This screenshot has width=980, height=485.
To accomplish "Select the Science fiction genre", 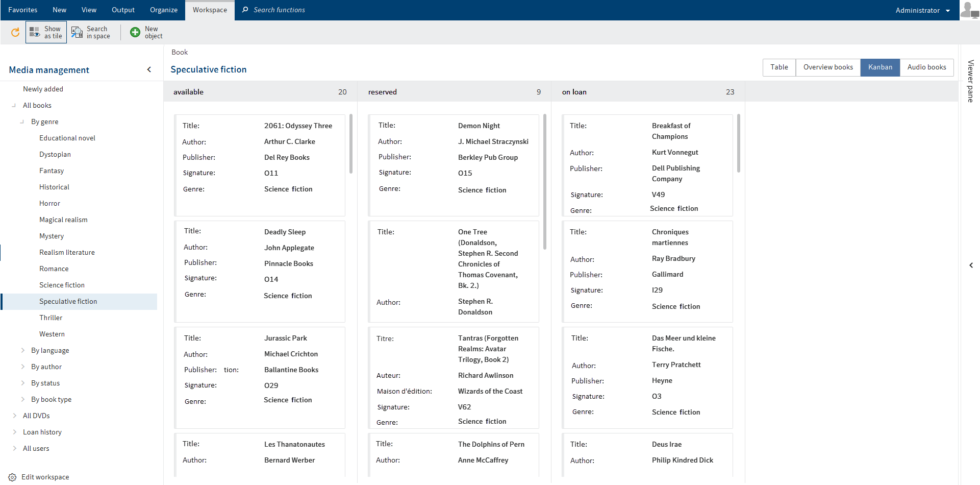I will coord(62,285).
